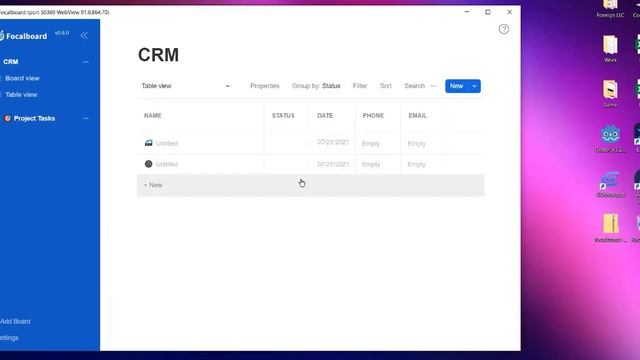
Task: Maximize the Focalboard window
Action: tap(488, 12)
